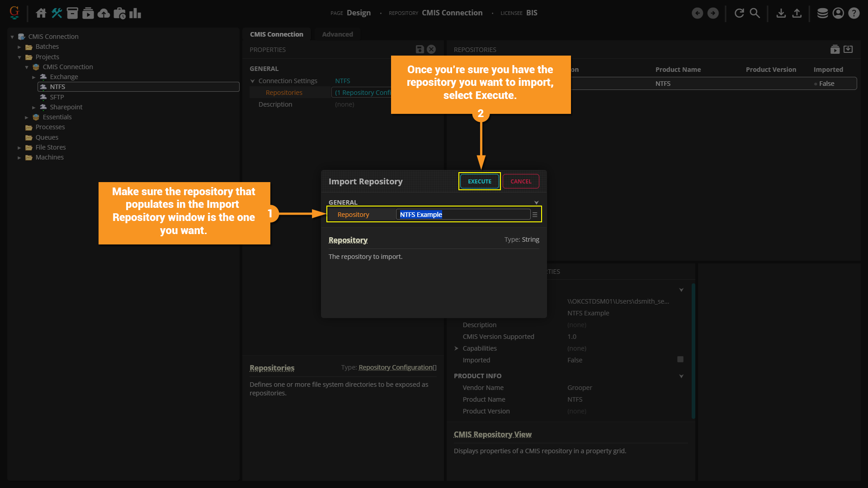Image resolution: width=868 pixels, height=488 pixels.
Task: Open the Home page icon
Action: click(x=41, y=13)
